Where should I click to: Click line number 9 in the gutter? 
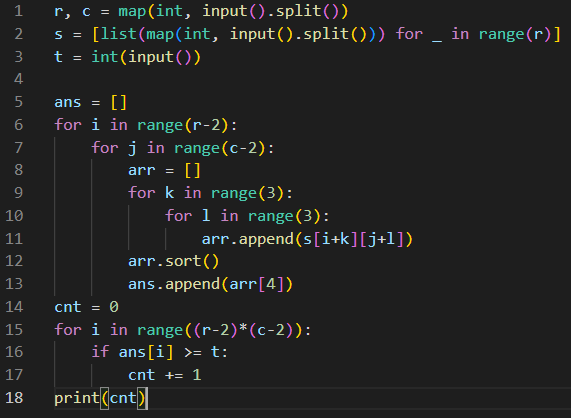point(19,193)
